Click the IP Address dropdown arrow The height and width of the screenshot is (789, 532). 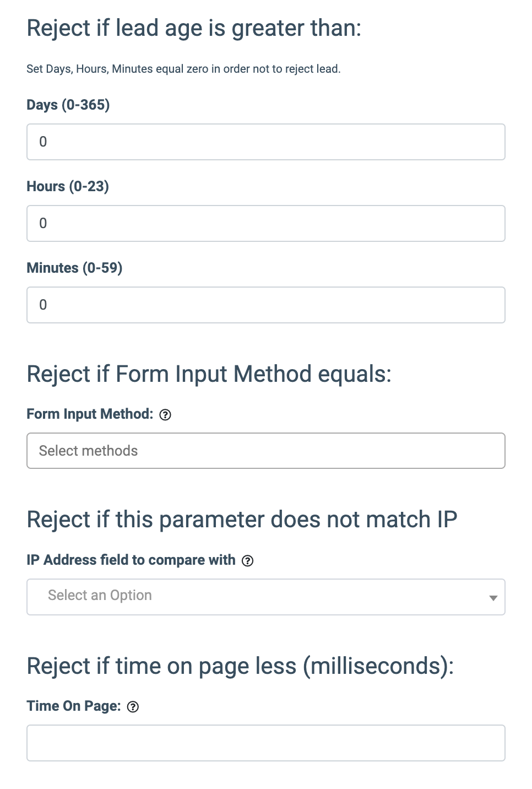pos(493,598)
